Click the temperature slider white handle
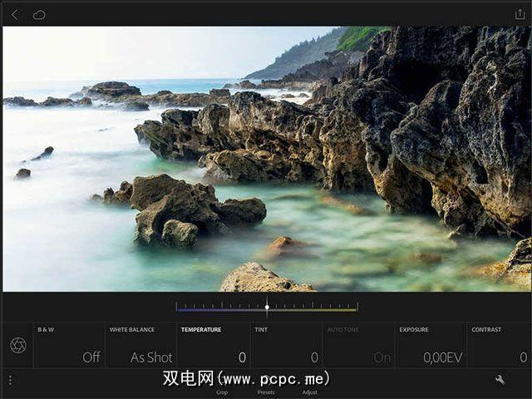This screenshot has height=399, width=532. tap(267, 308)
